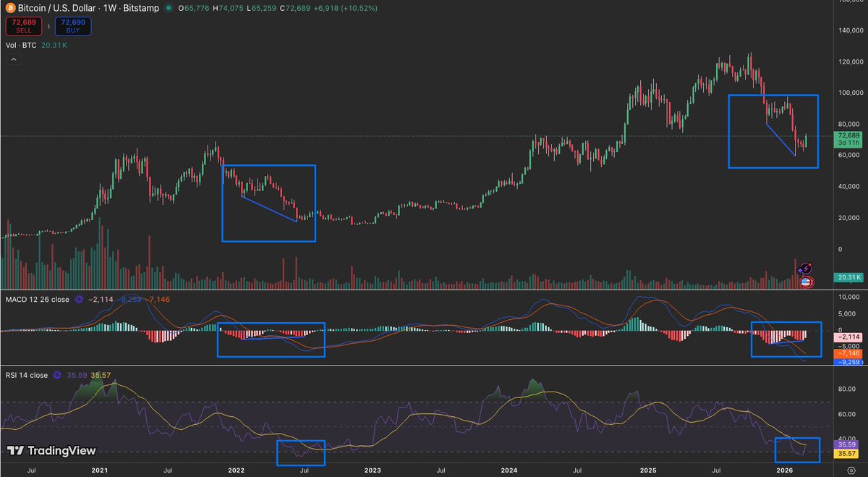Open chart settings hexagon icon at bottom right
Viewport: 868px width, 477px height.
[851, 470]
